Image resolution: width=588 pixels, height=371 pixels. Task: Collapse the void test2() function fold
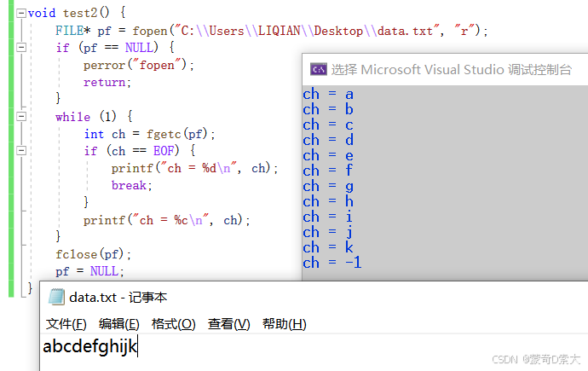pyautogui.click(x=21, y=13)
